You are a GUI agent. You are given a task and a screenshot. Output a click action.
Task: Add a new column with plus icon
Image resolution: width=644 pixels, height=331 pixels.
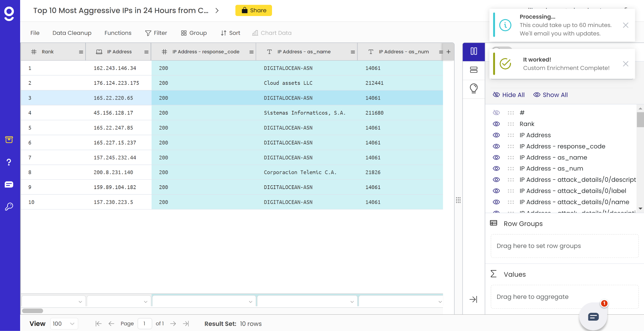pos(448,52)
